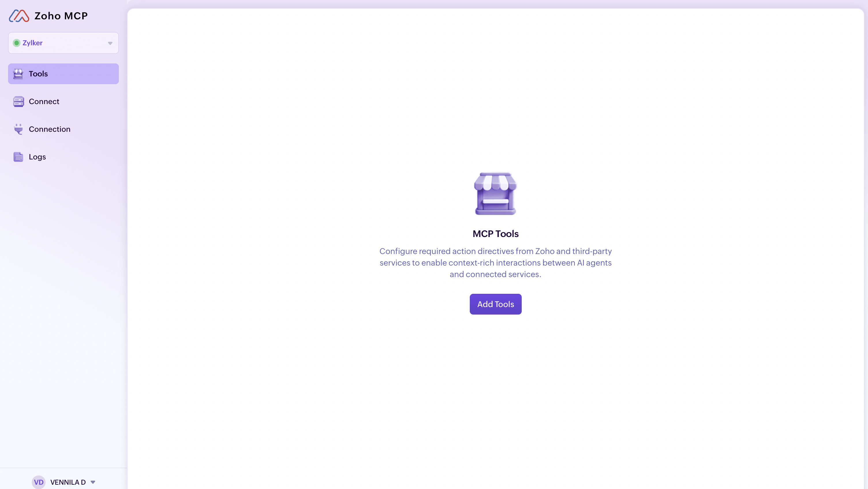
Task: Click the Tools storefront sidebar icon
Action: (18, 74)
